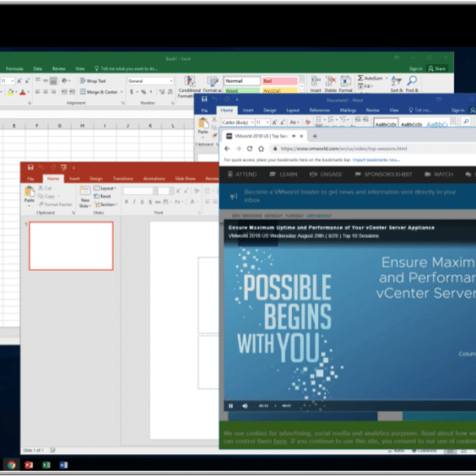This screenshot has height=476, width=476.
Task: Click Merge & Center icon in Excel
Action: click(83, 92)
